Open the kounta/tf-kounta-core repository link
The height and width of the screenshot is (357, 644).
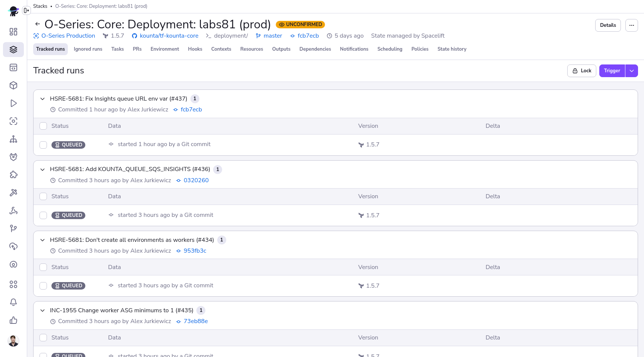(x=169, y=36)
